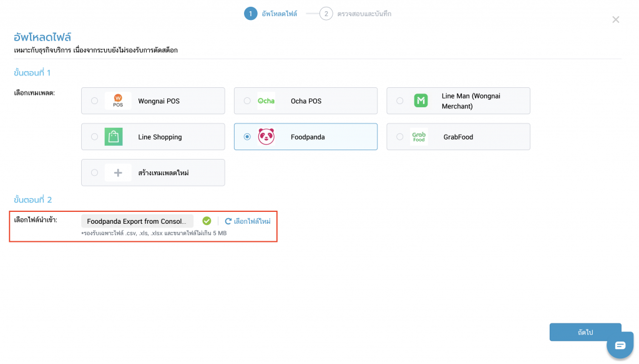Click the green checkmark upload status icon
Image resolution: width=639 pixels, height=364 pixels.
click(207, 221)
